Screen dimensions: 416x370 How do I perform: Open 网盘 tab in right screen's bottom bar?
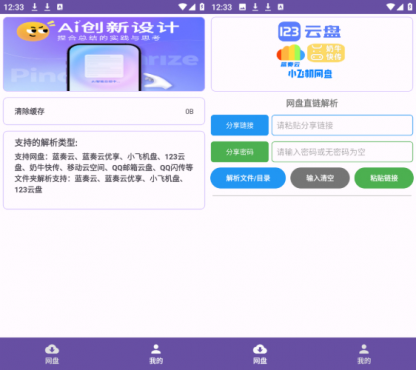(x=260, y=354)
